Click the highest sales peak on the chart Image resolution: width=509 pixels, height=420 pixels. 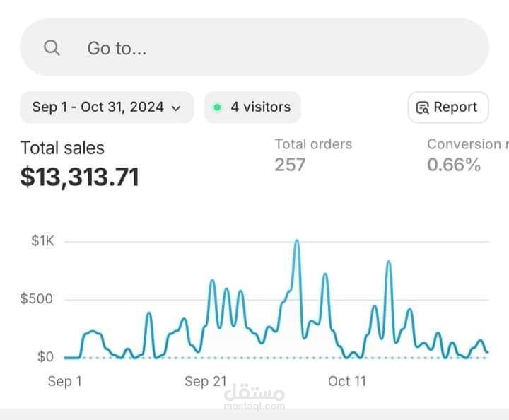pos(296,242)
